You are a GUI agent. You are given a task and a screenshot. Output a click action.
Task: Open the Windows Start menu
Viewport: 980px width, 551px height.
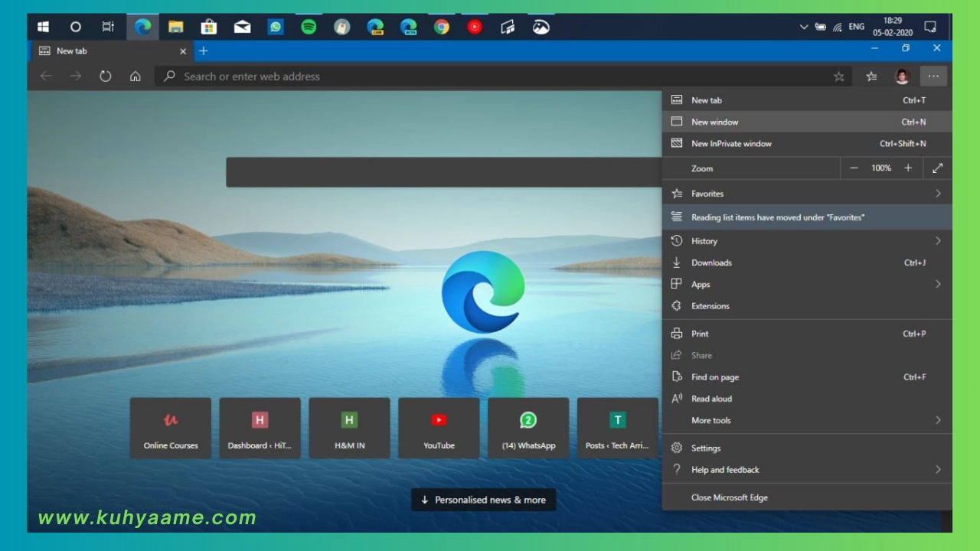pyautogui.click(x=44, y=27)
